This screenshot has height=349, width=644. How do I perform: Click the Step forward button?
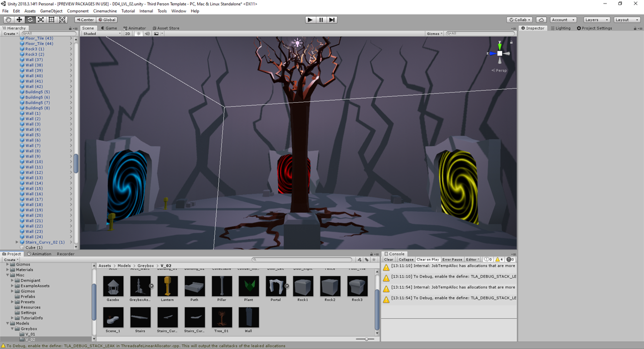[332, 20]
